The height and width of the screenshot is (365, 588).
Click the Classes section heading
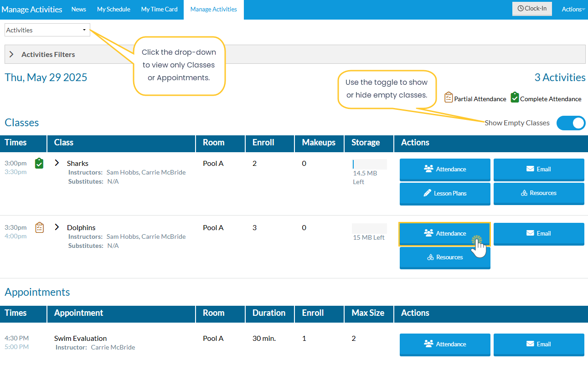(x=22, y=123)
